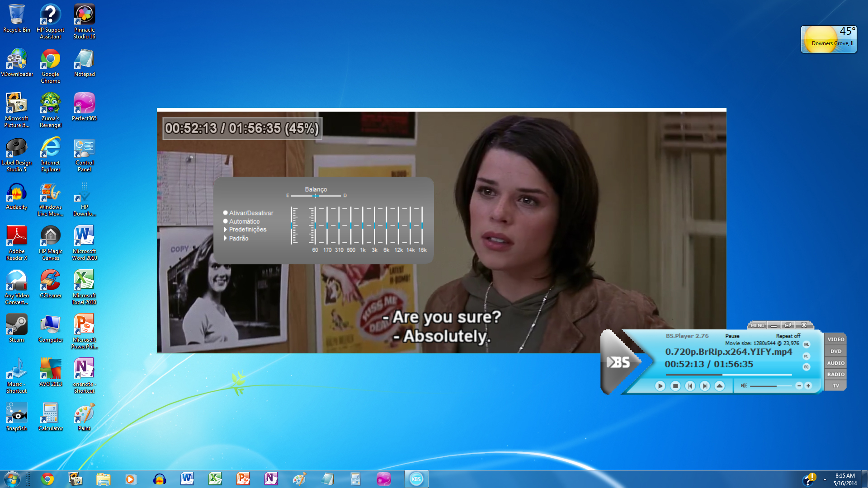Click the BS logo on the player
Viewport: 868px width, 488px height.
point(618,362)
